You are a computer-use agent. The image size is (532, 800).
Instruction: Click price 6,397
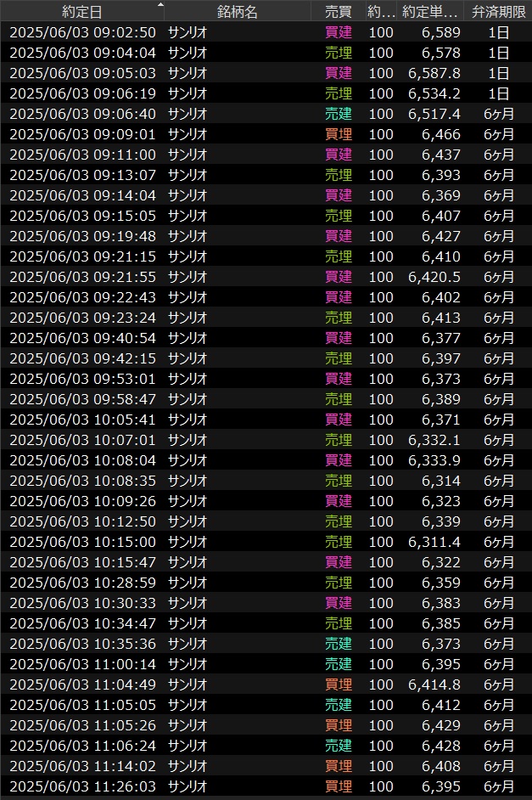coord(440,358)
